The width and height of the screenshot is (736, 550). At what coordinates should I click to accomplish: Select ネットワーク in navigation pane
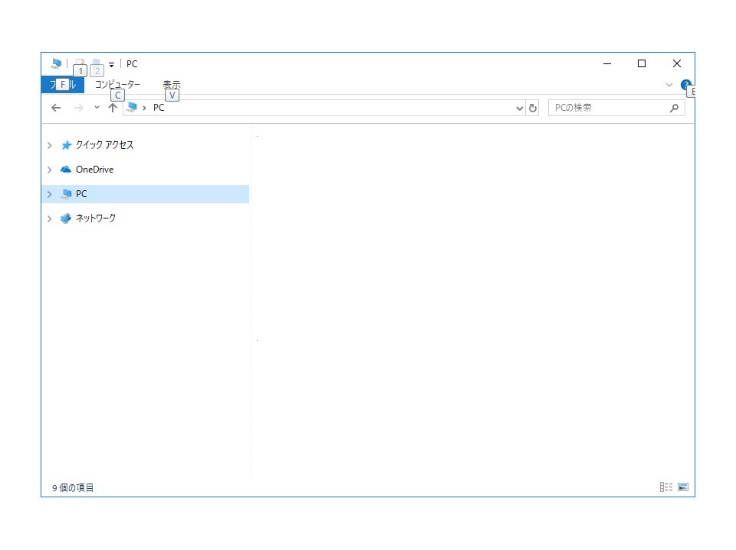96,218
